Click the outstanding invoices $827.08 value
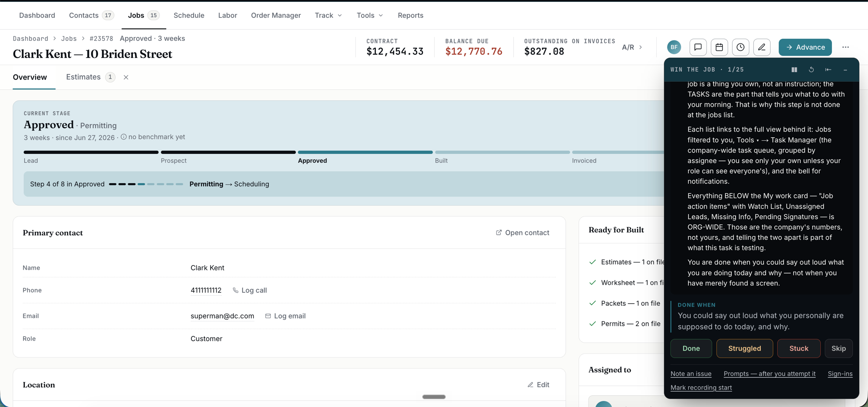The width and height of the screenshot is (868, 407). pyautogui.click(x=544, y=52)
